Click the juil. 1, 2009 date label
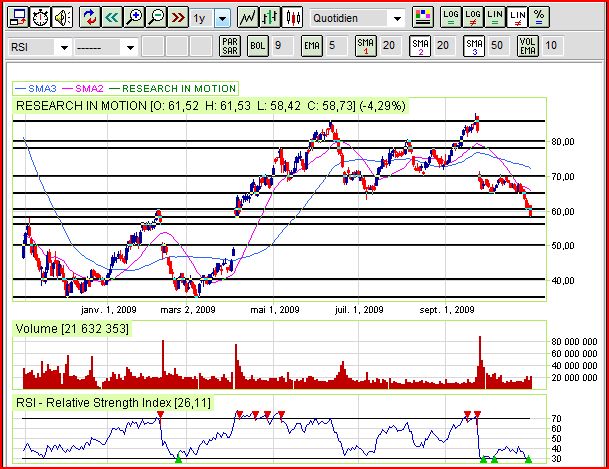The image size is (609, 469). (359, 310)
